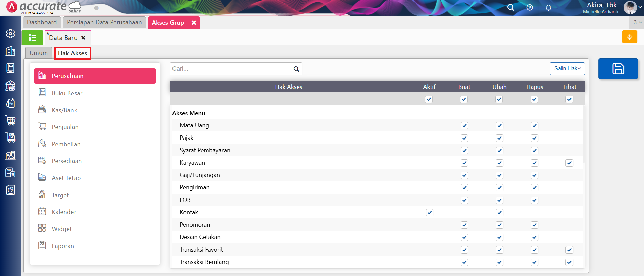This screenshot has height=276, width=644.
Task: Toggle the Aktif checkbox for Kontak
Action: coord(429,213)
